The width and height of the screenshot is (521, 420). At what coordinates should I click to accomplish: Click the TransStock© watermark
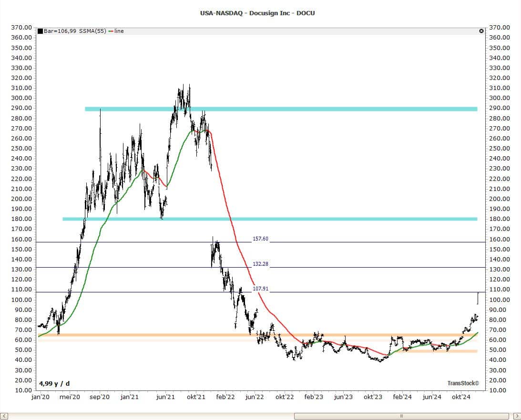point(463,383)
